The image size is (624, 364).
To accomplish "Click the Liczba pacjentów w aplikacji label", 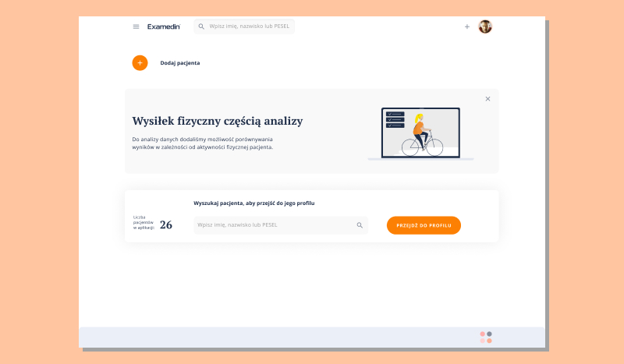I will 144,222.
